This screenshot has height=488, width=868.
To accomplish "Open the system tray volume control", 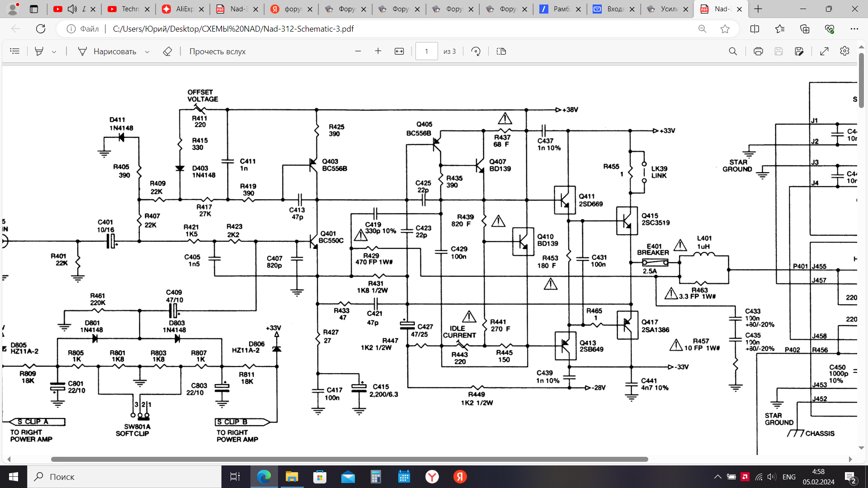I will [x=772, y=477].
